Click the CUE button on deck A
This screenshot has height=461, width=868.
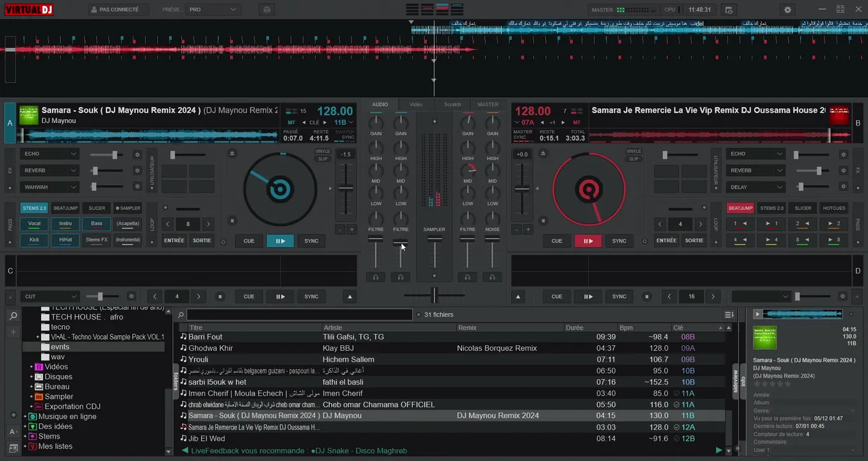pyautogui.click(x=249, y=241)
